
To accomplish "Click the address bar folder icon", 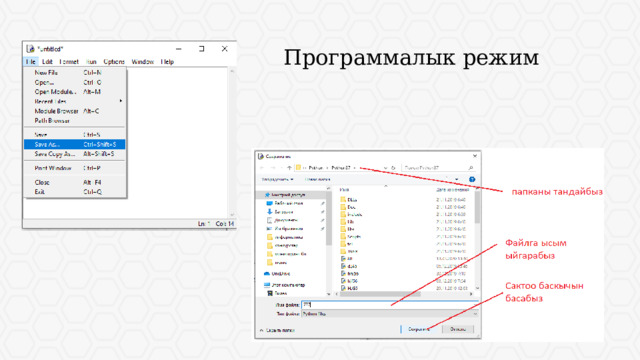I will click(x=298, y=168).
